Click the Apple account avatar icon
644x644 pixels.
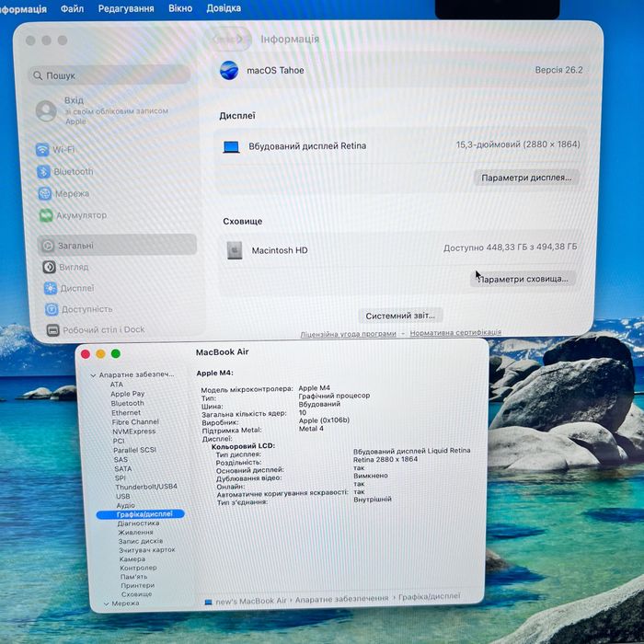coord(46,111)
